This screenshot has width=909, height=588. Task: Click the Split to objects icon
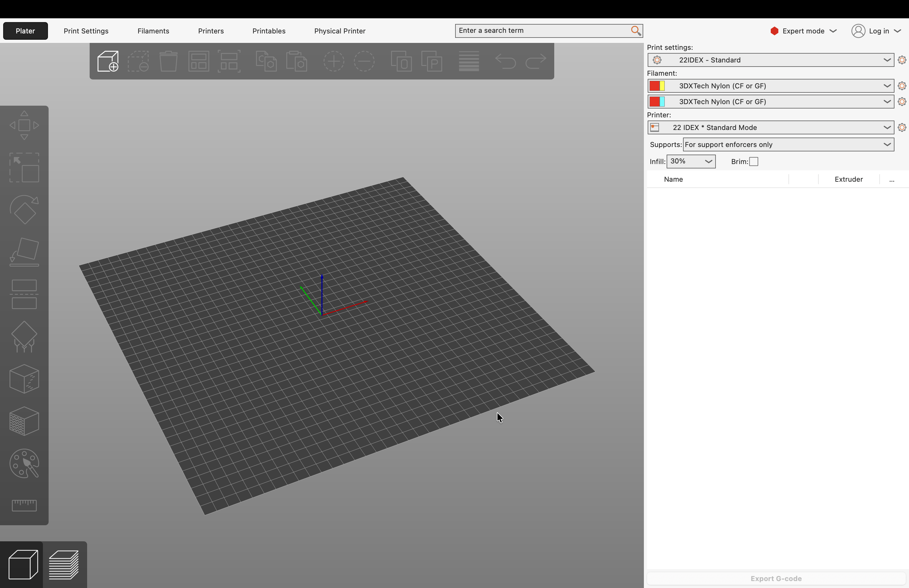click(x=401, y=61)
